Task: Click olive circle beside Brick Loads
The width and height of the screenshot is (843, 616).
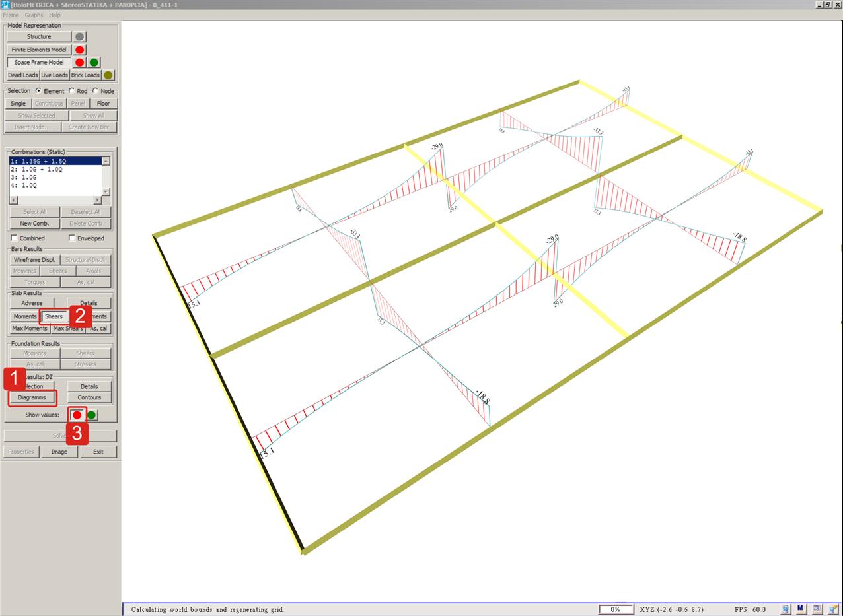Action: 108,75
